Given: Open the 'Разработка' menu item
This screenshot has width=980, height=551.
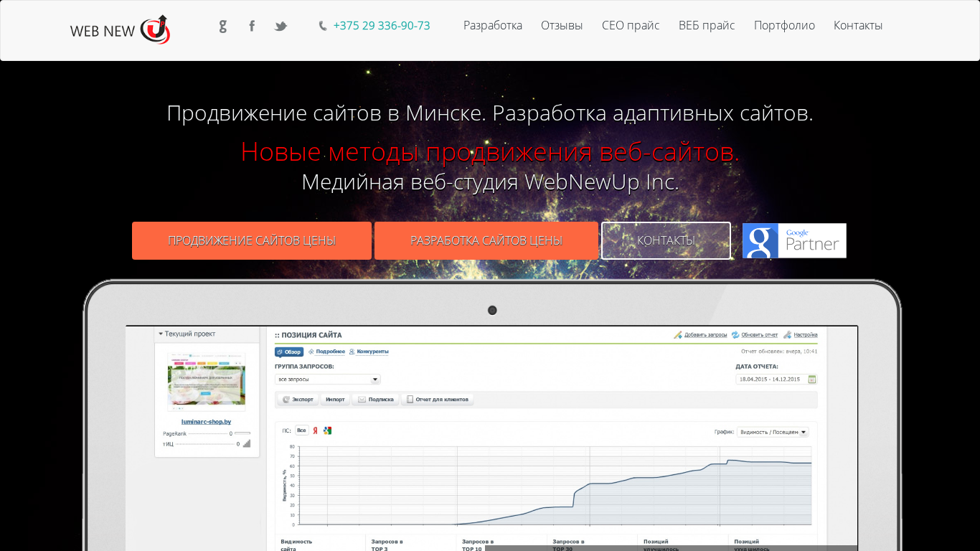Looking at the screenshot, I should pyautogui.click(x=492, y=26).
